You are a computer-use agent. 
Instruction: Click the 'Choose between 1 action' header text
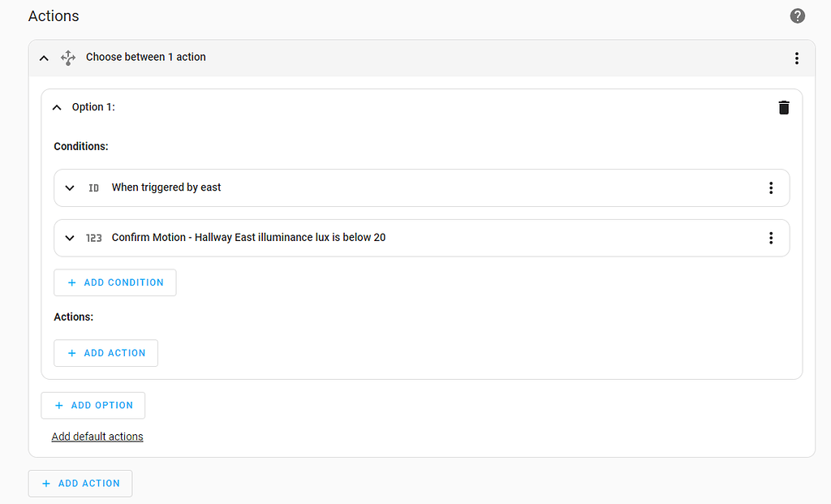146,58
